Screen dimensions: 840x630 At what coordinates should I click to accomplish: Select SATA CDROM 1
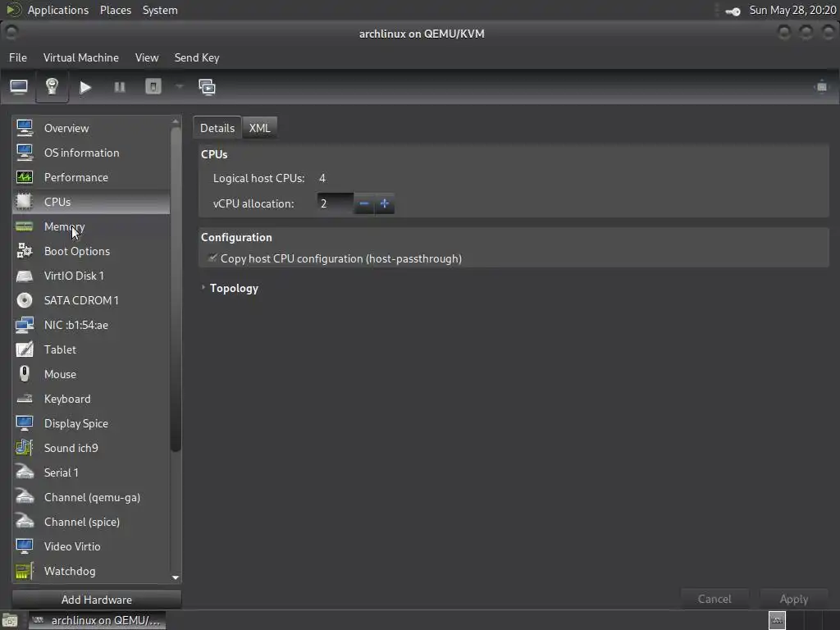[x=91, y=300]
